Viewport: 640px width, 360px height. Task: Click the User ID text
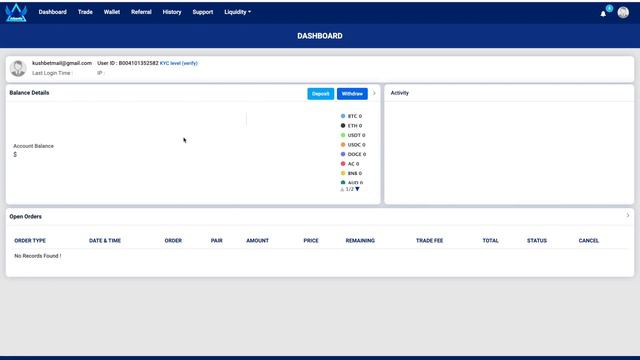click(128, 63)
